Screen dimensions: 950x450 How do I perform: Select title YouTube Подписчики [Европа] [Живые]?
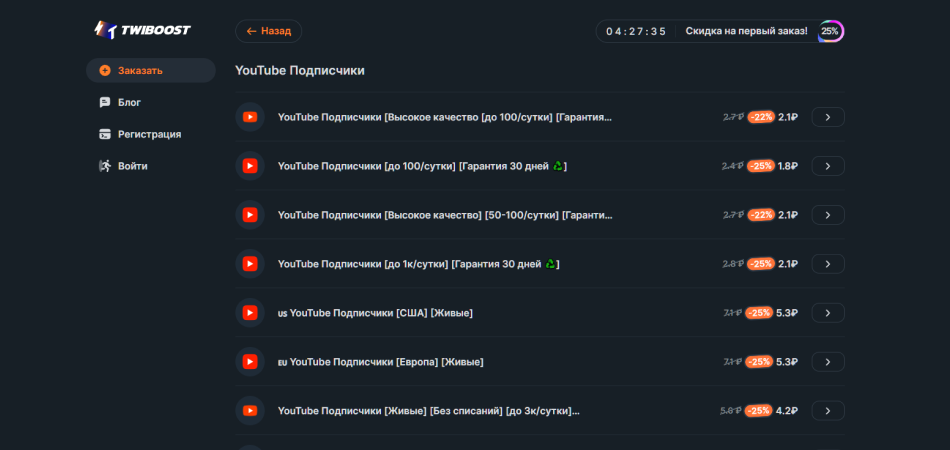pyautogui.click(x=380, y=362)
